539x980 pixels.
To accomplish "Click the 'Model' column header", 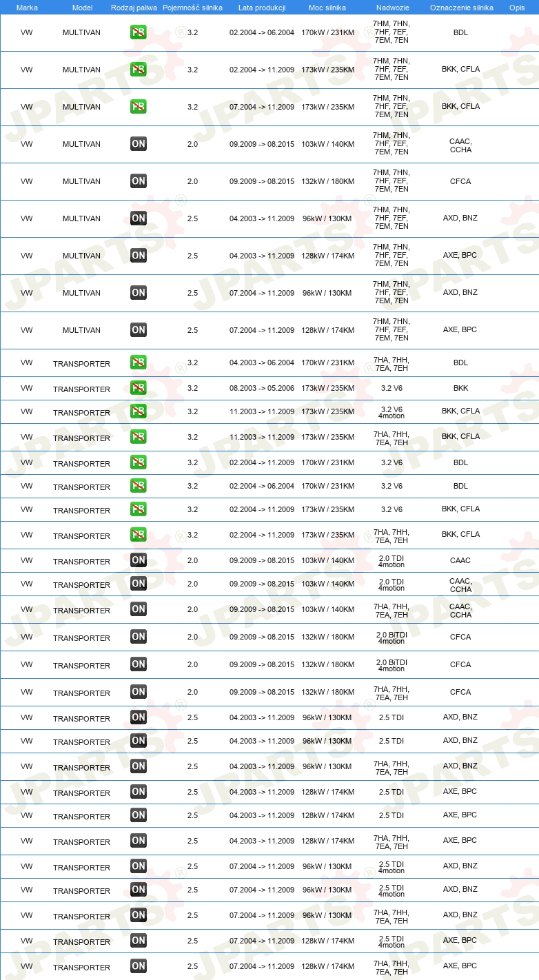I will [82, 7].
